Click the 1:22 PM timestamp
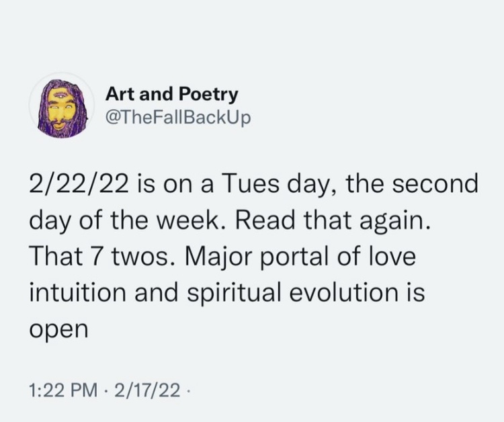Viewport: 504px width, 422px height. (x=63, y=390)
